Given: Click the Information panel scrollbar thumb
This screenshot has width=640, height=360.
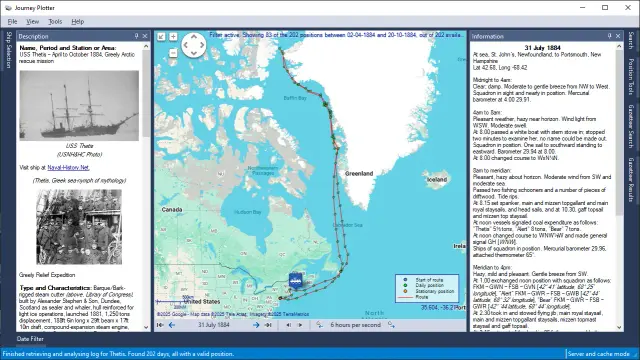Looking at the screenshot, I should 619,133.
